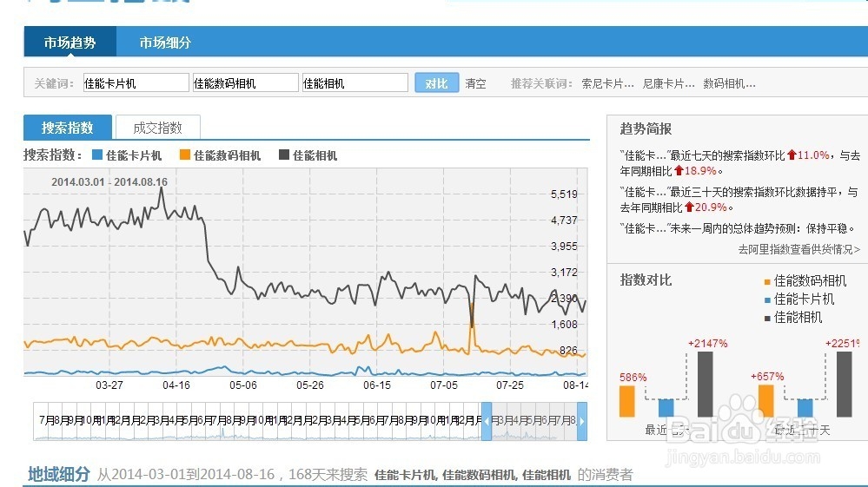Click the 05-26 date on chart axis
The height and width of the screenshot is (487, 868).
coord(310,385)
